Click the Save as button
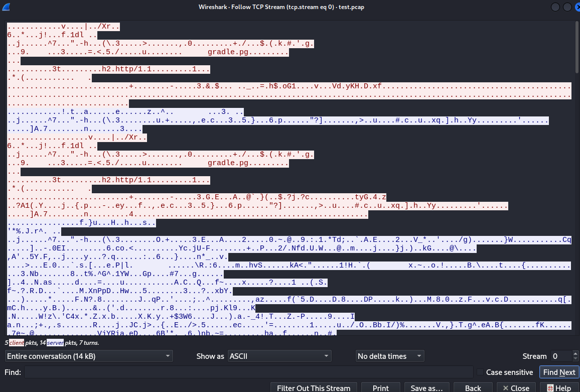580x392 pixels. 427,388
